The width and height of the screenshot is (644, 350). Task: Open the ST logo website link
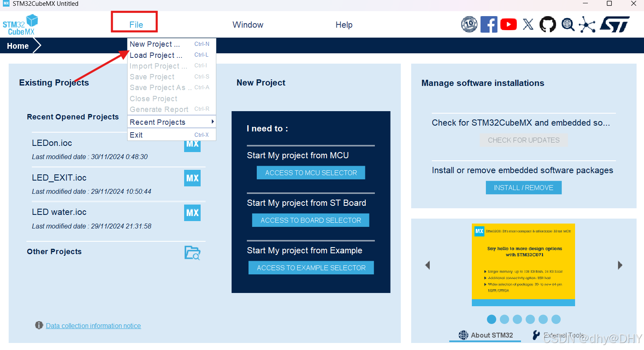615,24
